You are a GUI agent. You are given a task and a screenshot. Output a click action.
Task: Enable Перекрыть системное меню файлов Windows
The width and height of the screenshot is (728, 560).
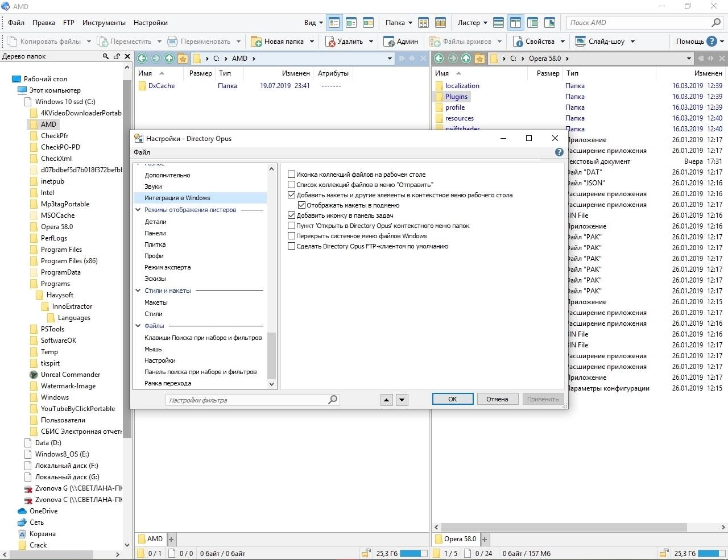[291, 236]
